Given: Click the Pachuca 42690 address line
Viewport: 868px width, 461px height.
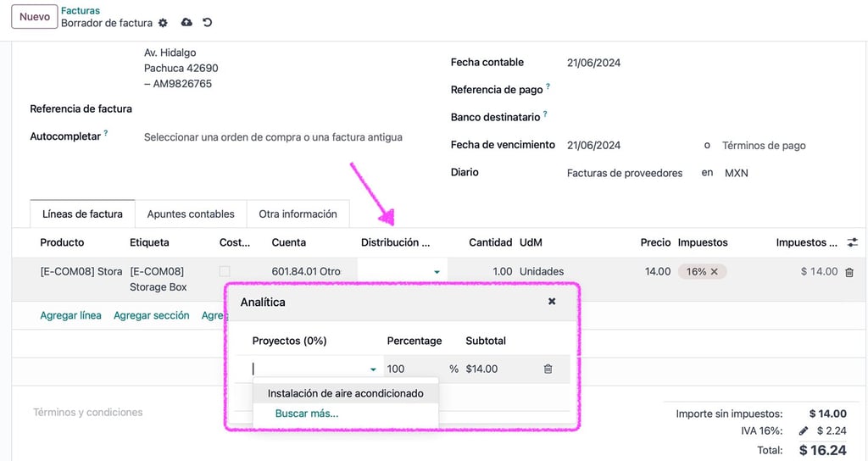Looking at the screenshot, I should pos(181,68).
